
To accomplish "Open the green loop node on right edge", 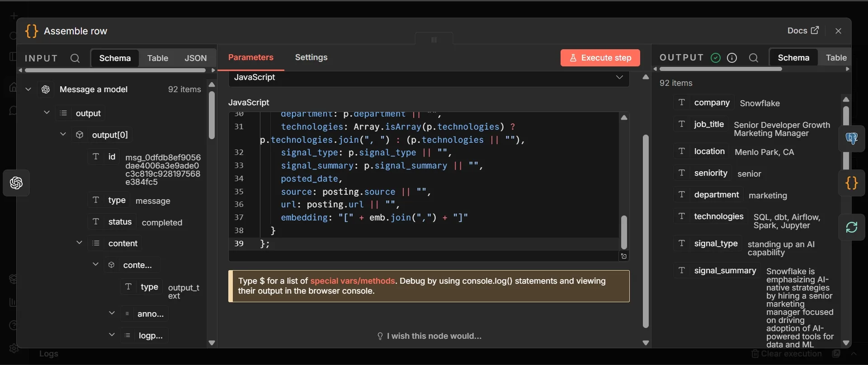I will tap(852, 227).
